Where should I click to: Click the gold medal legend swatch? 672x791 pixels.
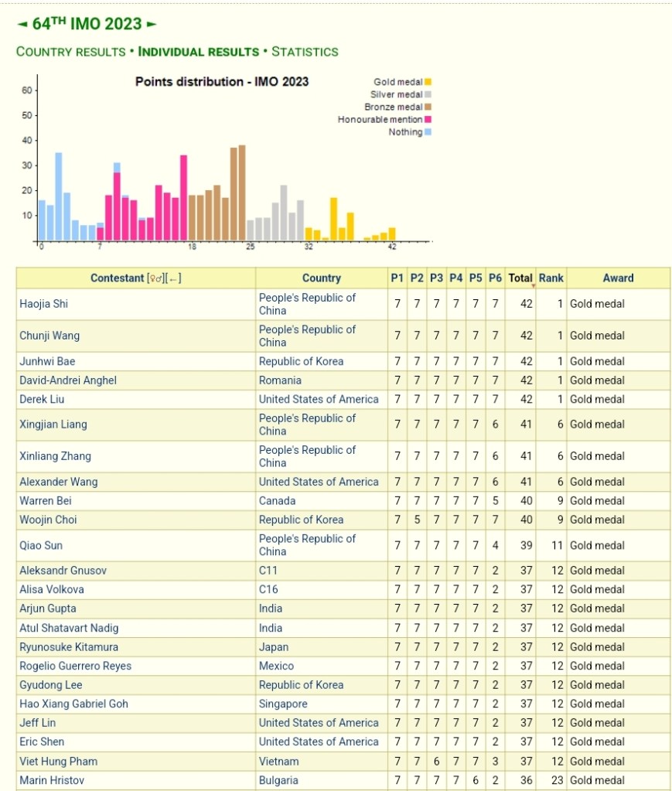[428, 82]
